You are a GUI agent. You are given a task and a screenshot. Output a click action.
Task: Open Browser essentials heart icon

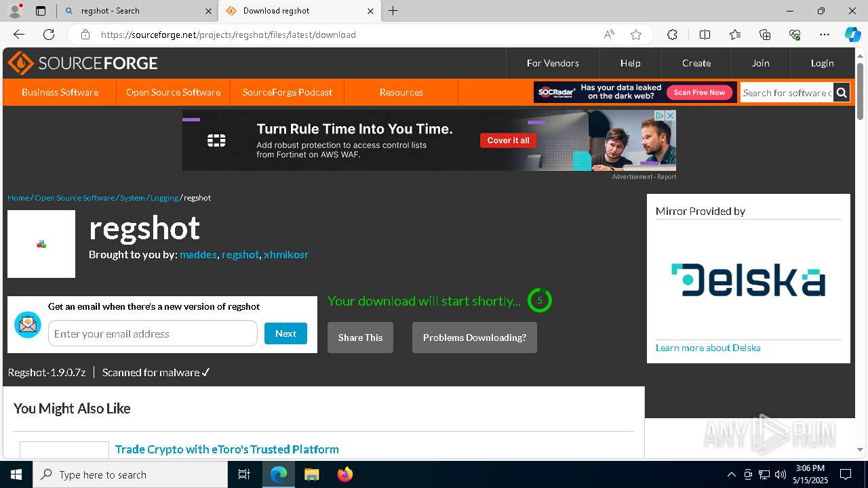pyautogui.click(x=795, y=35)
